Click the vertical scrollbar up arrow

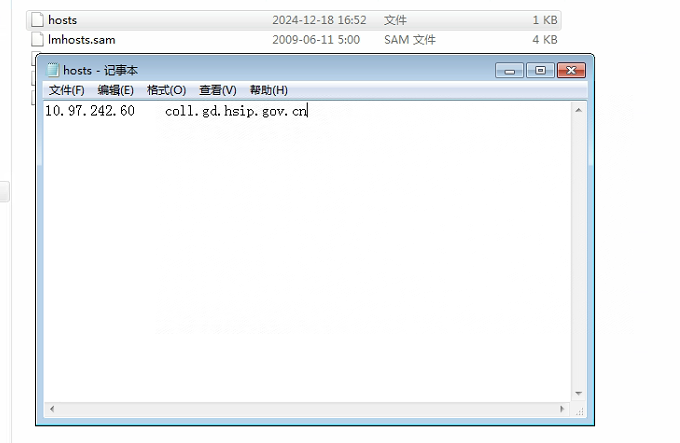(x=578, y=110)
